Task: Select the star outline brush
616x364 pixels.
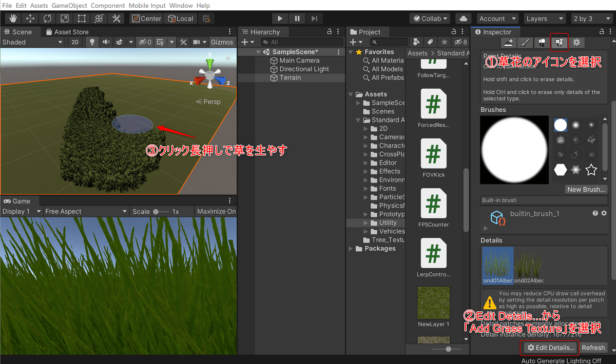Action: tap(591, 169)
